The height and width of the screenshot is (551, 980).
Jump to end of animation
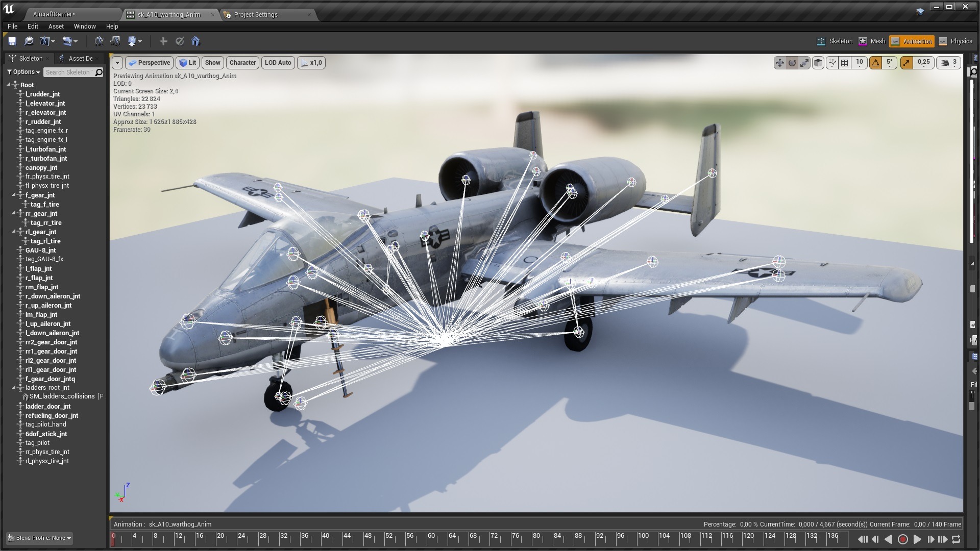pos(943,539)
